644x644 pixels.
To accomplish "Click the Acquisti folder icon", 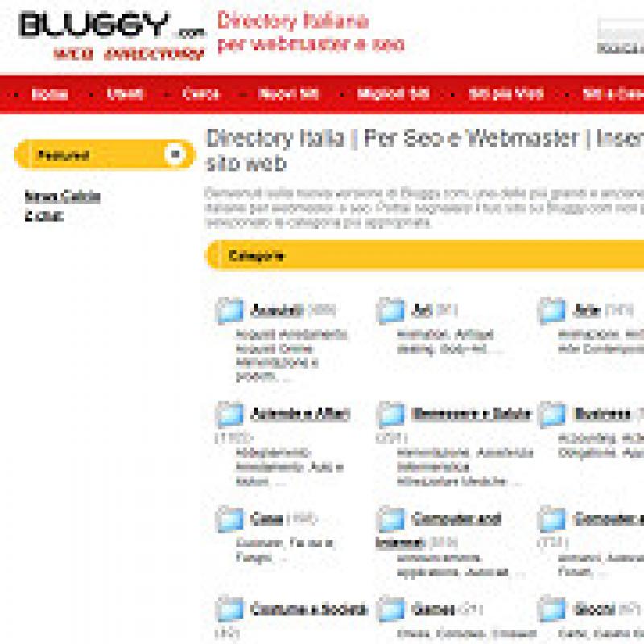I will click(x=229, y=311).
